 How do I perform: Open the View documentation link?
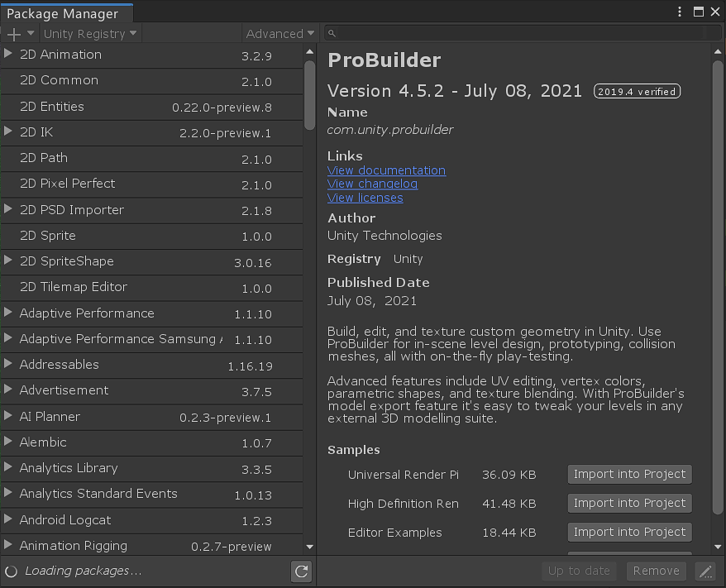point(386,170)
